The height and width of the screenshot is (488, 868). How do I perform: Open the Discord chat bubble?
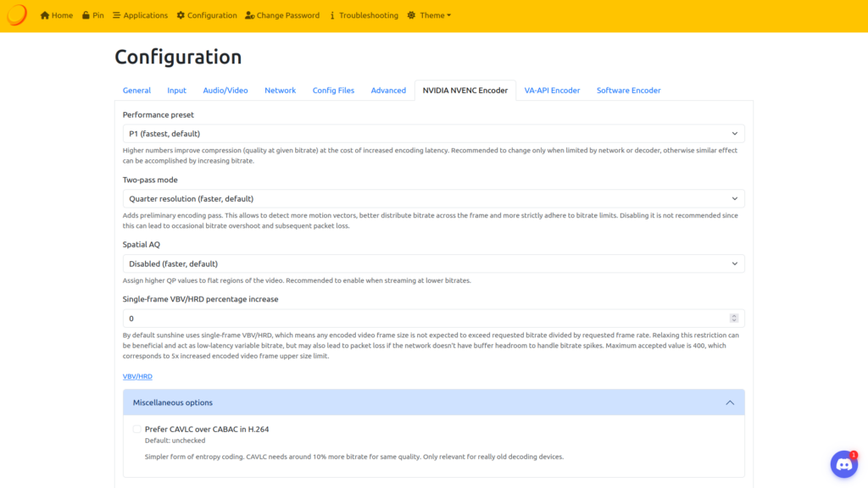coord(843,464)
